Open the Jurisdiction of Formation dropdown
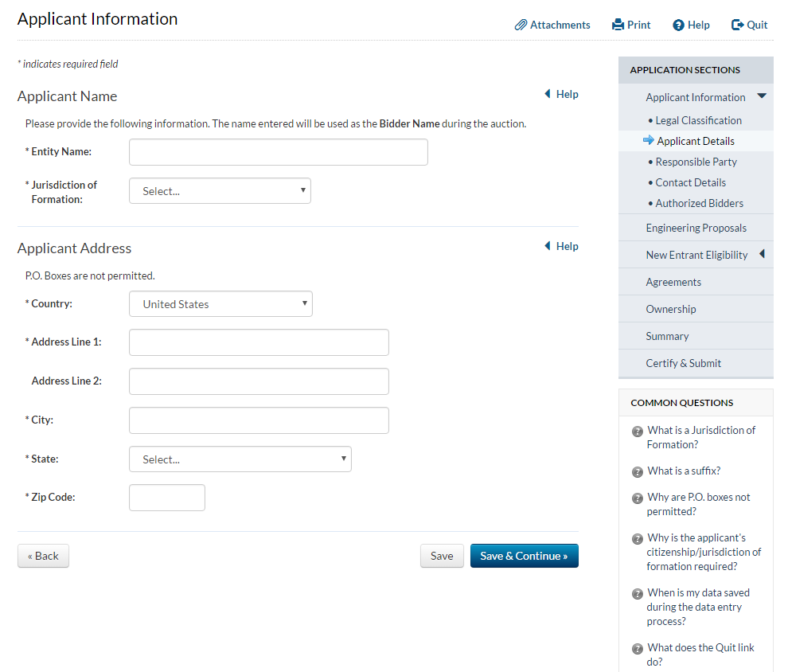This screenshot has height=672, width=788. 220,191
